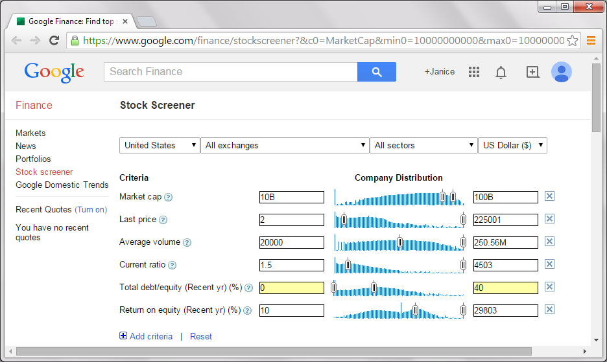This screenshot has width=607, height=364.
Task: Open the United States country dropdown
Action: tap(160, 146)
